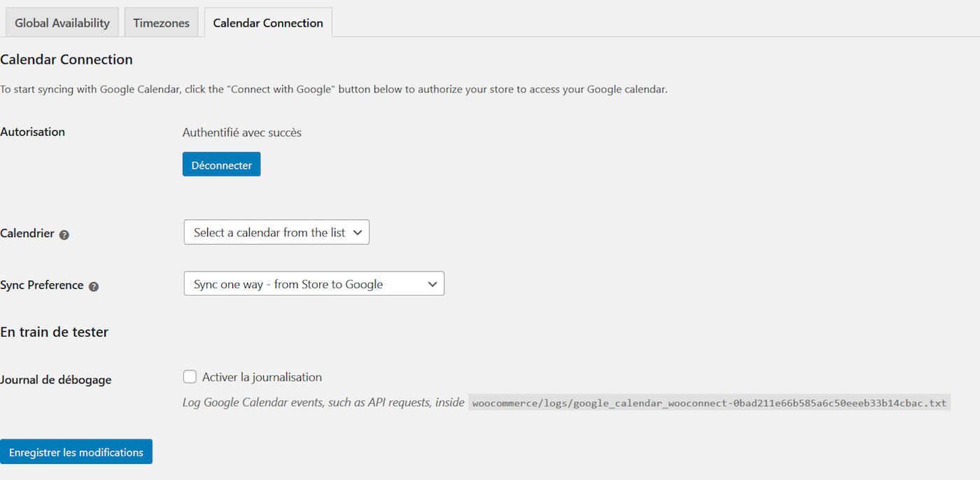Show help tooltip icon beside Calendrier
Screen dimensions: 980x480
64,235
